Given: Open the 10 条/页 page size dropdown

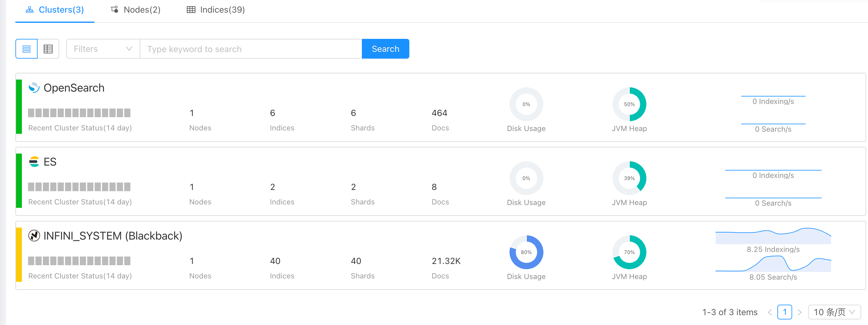Looking at the screenshot, I should click(835, 312).
